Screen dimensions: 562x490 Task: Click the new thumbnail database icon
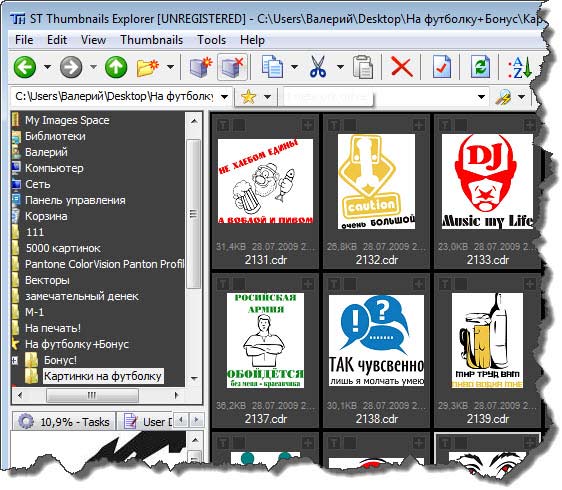tap(200, 67)
